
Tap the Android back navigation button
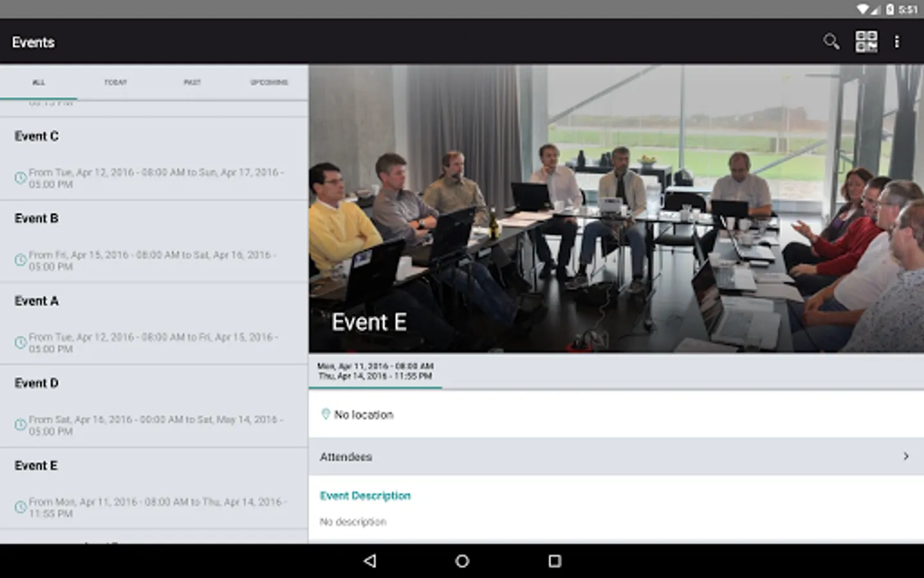370,561
